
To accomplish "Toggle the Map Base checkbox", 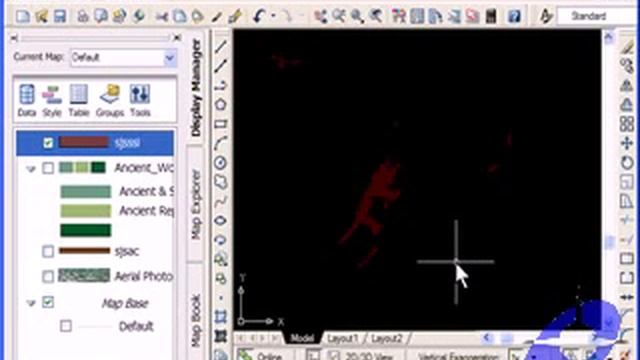I will [x=48, y=302].
